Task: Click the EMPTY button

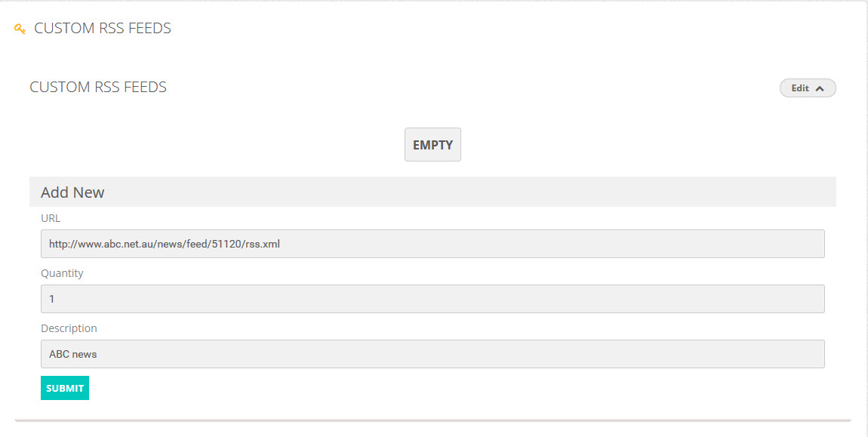Action: point(432,145)
